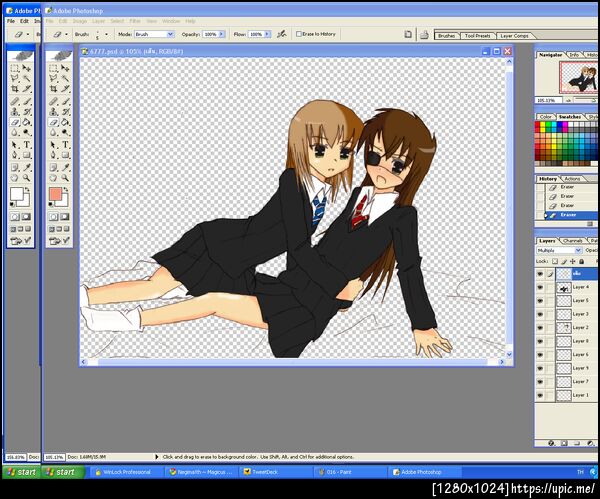The width and height of the screenshot is (600, 499).
Task: Hide Layer 5 using its eye icon
Action: tap(540, 301)
